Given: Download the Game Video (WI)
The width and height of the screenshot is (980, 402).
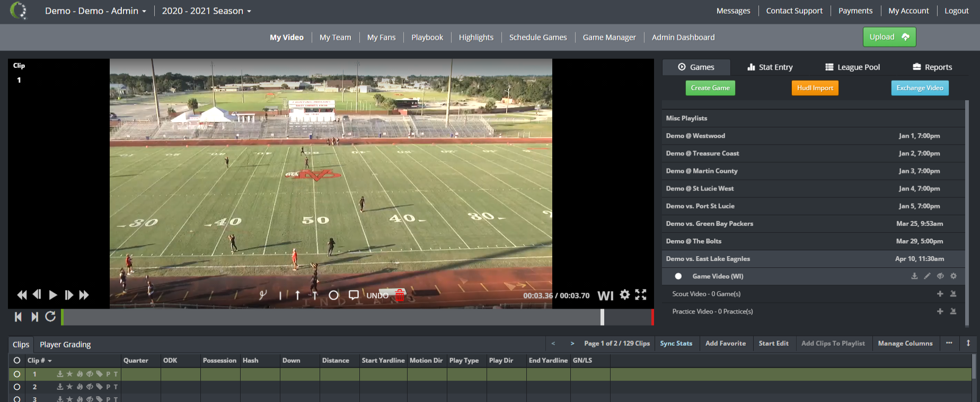Looking at the screenshot, I should (x=914, y=276).
